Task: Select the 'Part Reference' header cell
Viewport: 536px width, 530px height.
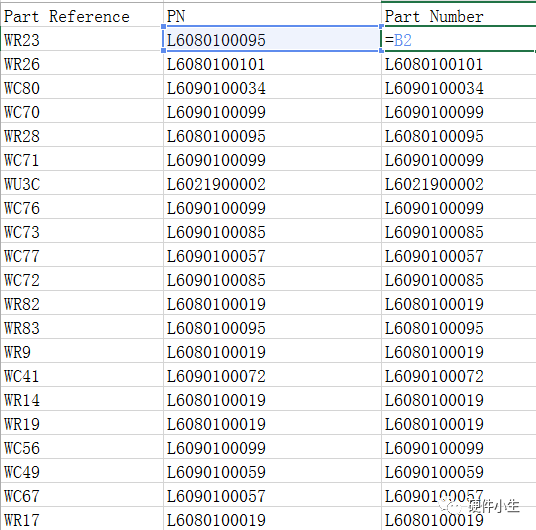Action: [x=82, y=15]
